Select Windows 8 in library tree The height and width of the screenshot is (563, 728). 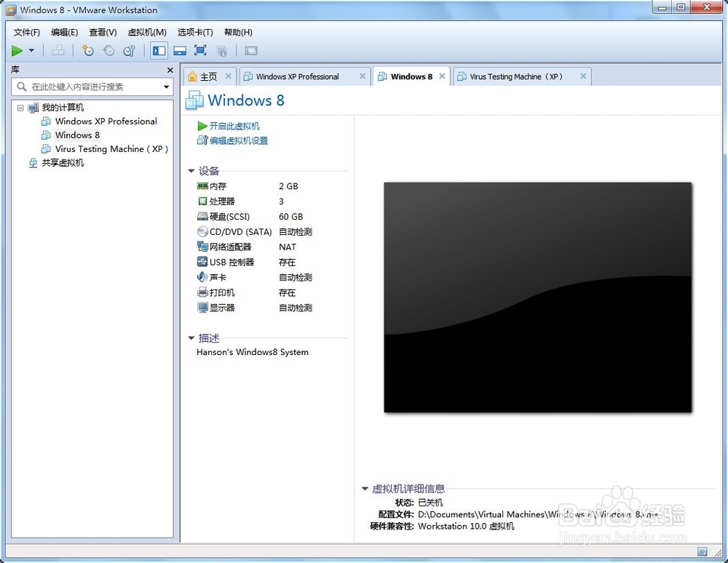[x=77, y=135]
